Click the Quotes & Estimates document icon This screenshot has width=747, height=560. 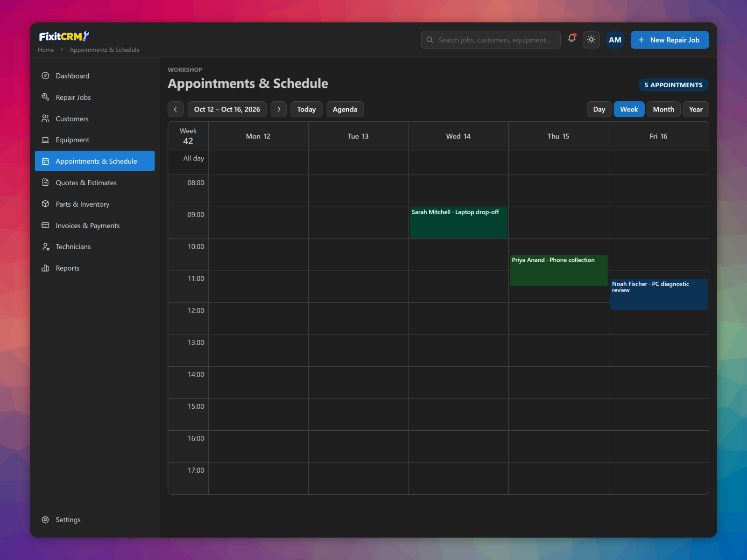[45, 182]
